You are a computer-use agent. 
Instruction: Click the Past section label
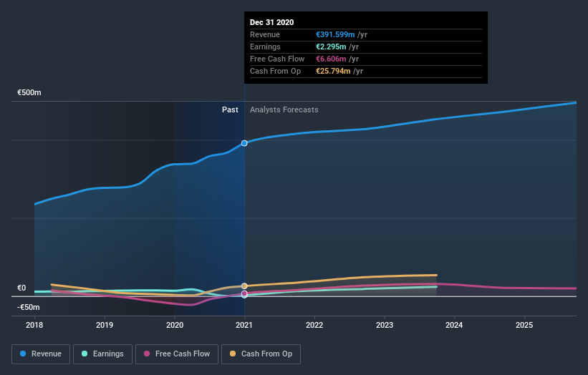(x=230, y=109)
